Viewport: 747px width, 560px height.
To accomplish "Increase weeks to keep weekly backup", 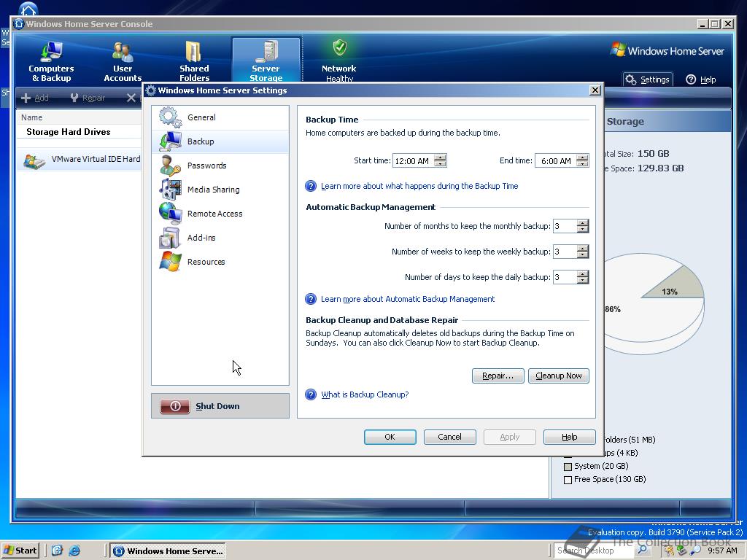I will click(583, 249).
